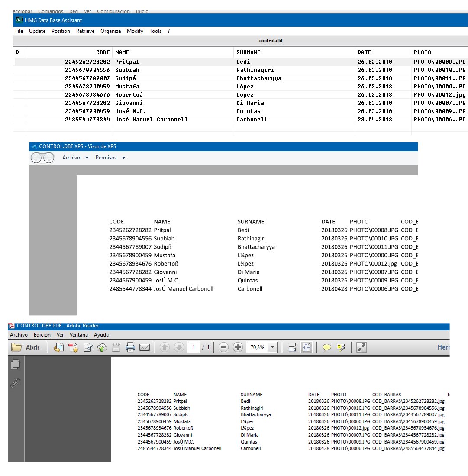468x476 pixels.
Task: Open the Permisos dropdown in XPS viewer
Action: 110,158
